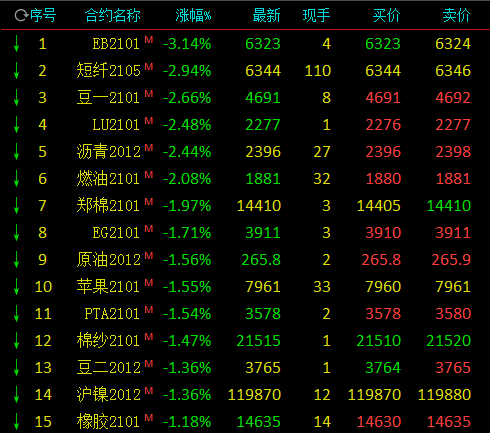Select contract 郑棉2101

108,206
